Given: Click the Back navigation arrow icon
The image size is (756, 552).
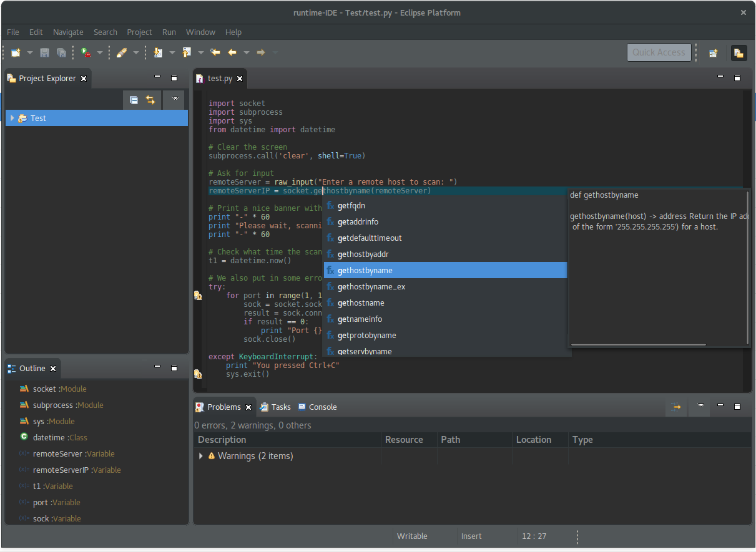Looking at the screenshot, I should point(232,53).
